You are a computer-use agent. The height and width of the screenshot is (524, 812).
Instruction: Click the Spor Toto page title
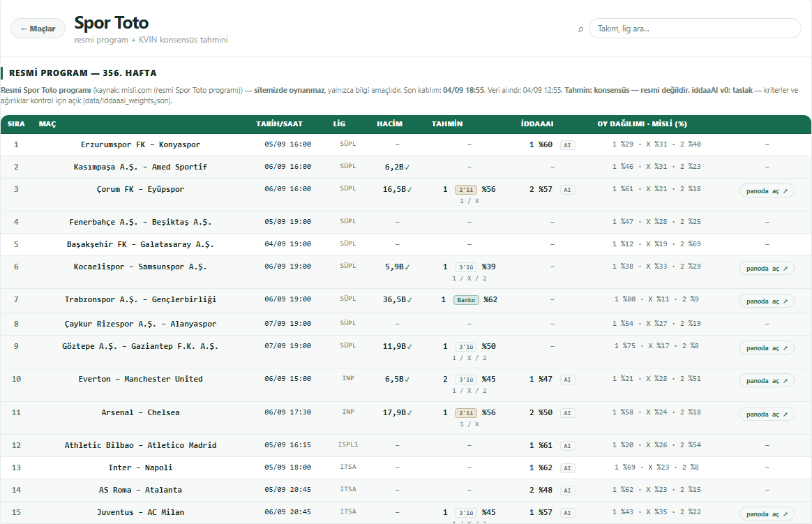pyautogui.click(x=112, y=23)
